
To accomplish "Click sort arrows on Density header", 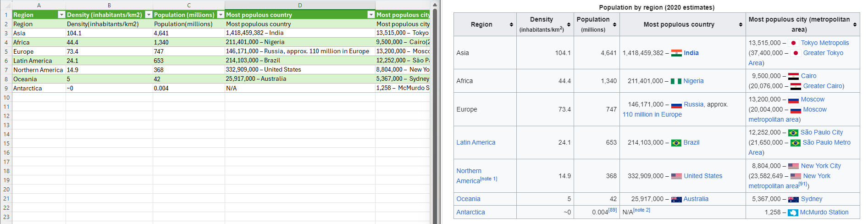I will coord(569,25).
